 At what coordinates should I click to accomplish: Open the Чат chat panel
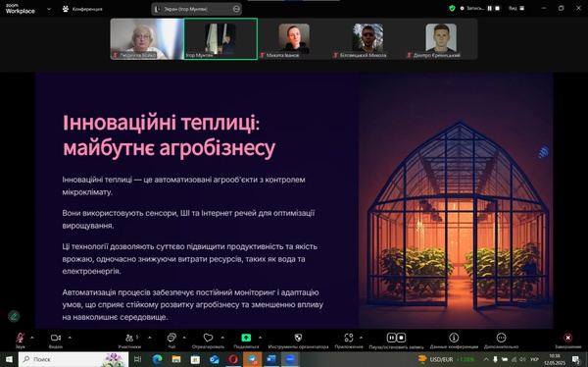(x=171, y=338)
